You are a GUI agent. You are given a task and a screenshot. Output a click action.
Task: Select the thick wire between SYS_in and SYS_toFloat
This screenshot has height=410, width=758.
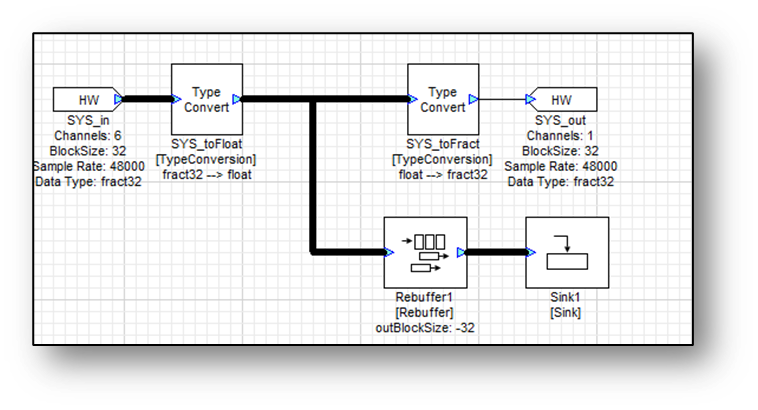click(x=146, y=100)
